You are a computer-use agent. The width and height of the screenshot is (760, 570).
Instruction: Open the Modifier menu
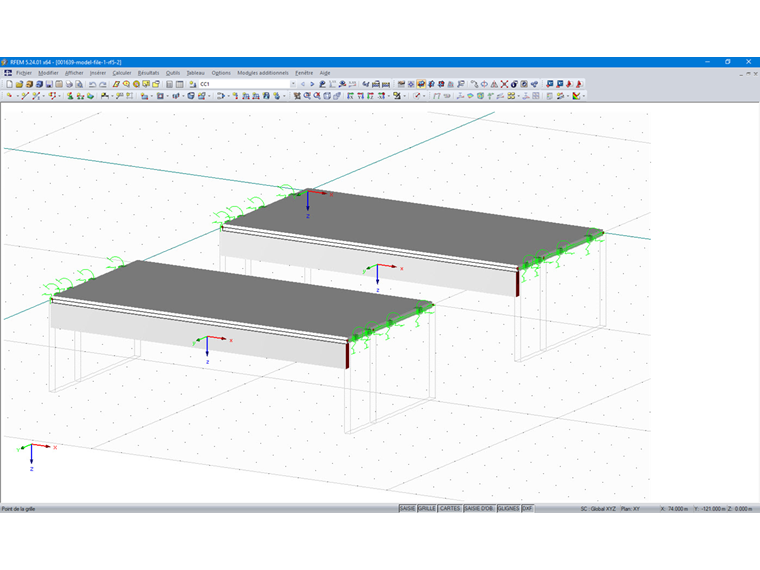click(x=48, y=73)
